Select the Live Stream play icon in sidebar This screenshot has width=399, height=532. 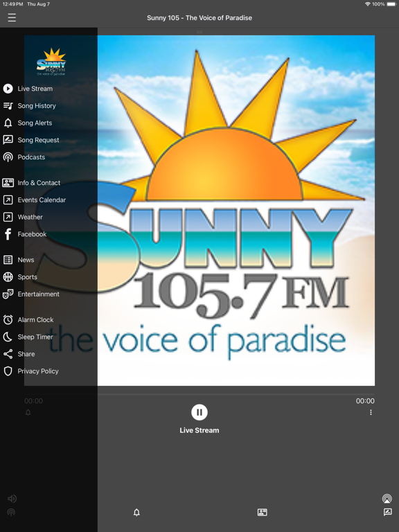8,89
